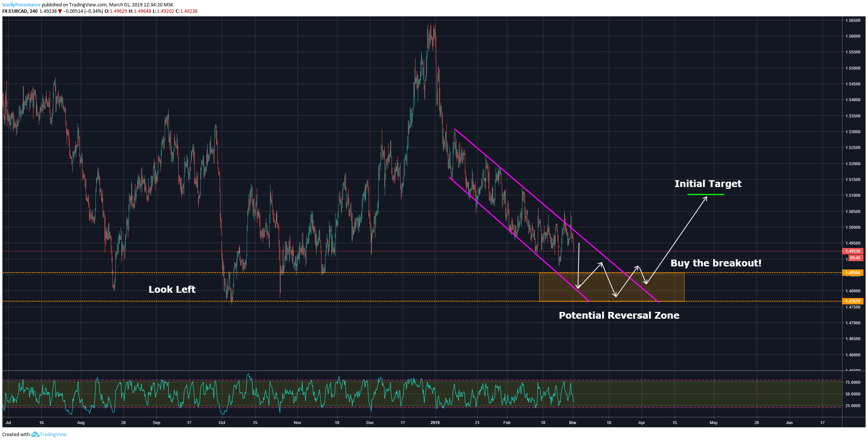868x441 pixels.
Task: Click the orange 1.48566 price level label
Action: coord(853,272)
